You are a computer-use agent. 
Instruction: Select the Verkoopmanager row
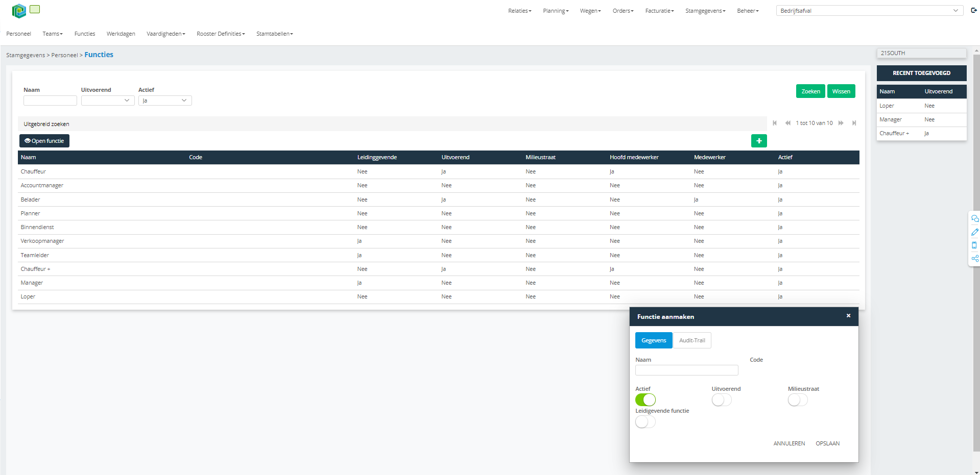439,241
